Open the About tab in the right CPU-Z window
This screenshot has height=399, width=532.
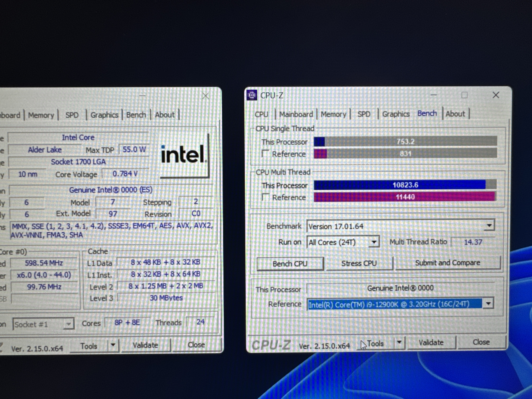[455, 113]
